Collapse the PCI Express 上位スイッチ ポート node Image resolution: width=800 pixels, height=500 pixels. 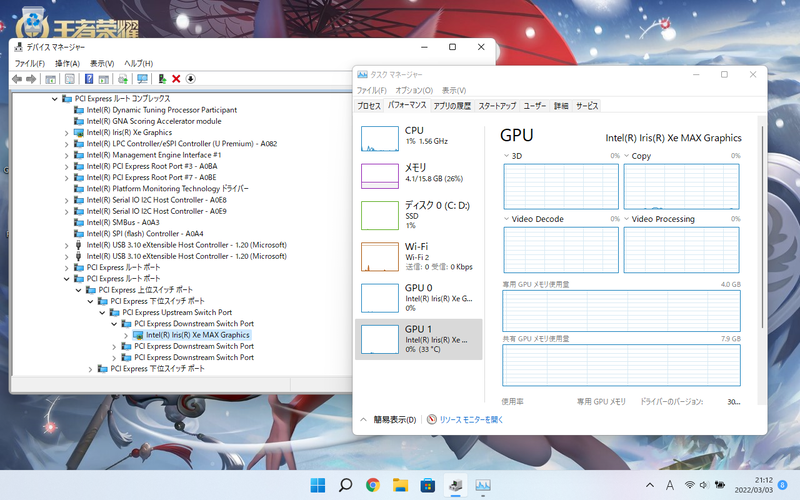(x=79, y=290)
